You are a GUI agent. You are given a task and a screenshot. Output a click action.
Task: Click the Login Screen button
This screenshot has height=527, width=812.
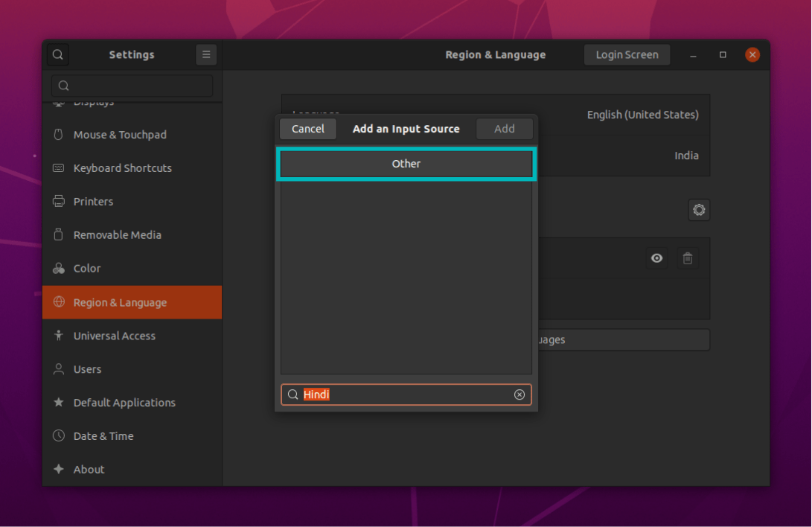tap(627, 54)
